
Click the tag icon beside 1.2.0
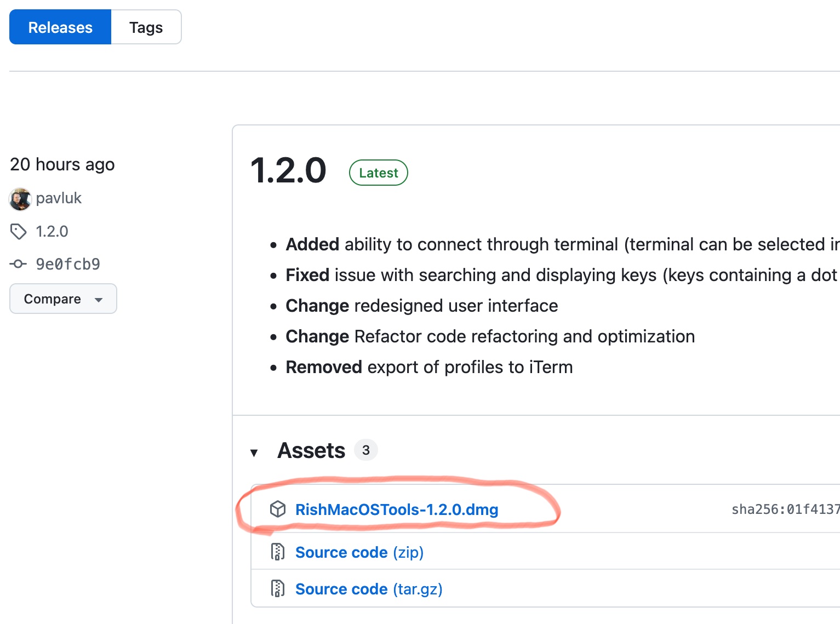point(19,232)
